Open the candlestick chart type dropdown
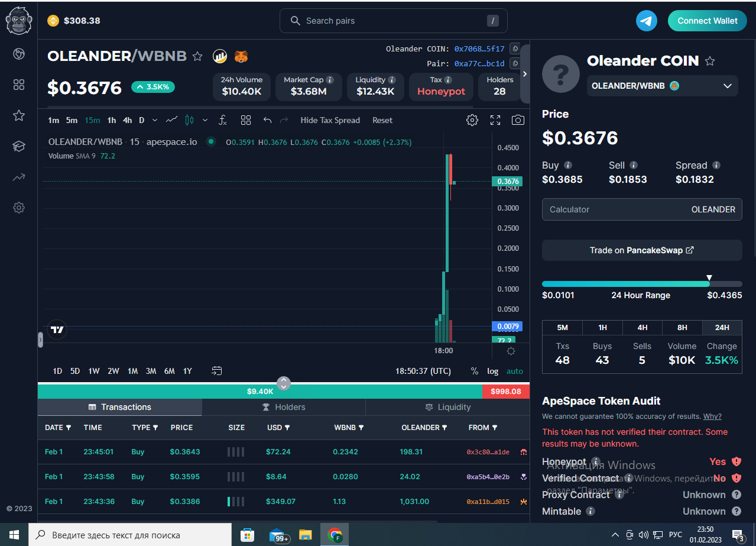The width and height of the screenshot is (756, 546). pos(205,120)
